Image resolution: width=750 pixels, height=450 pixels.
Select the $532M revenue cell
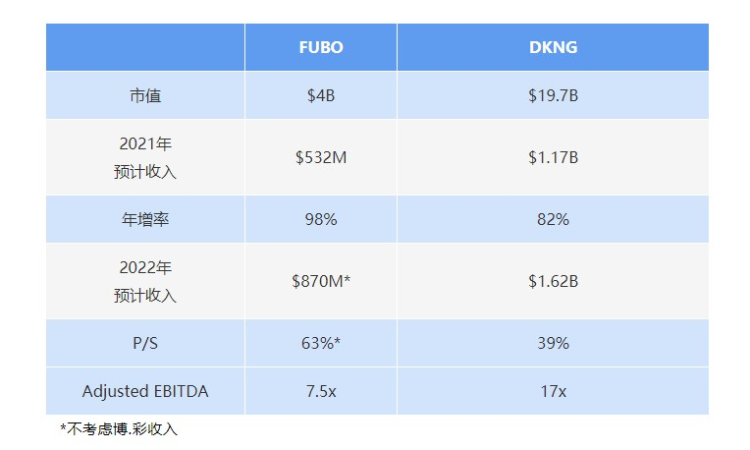(x=321, y=158)
